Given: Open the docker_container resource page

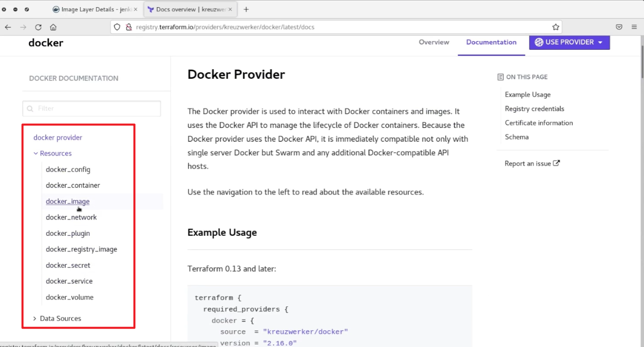Looking at the screenshot, I should [73, 185].
